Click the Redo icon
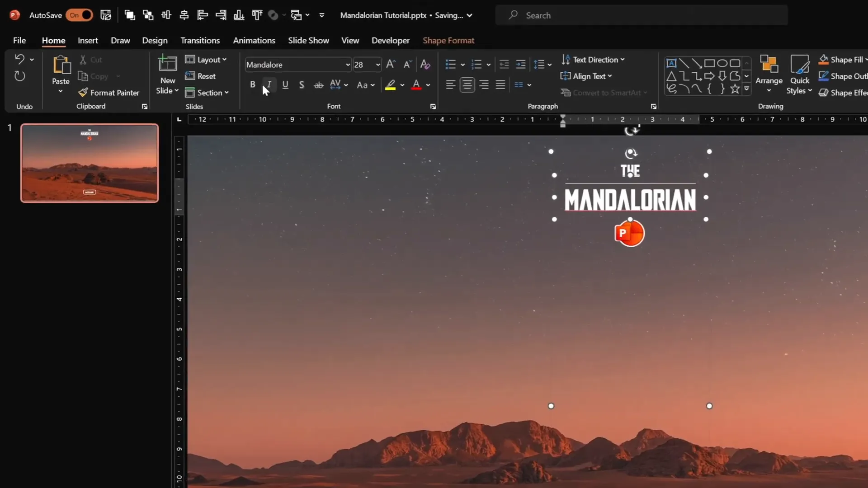Viewport: 868px width, 488px height. pyautogui.click(x=19, y=76)
